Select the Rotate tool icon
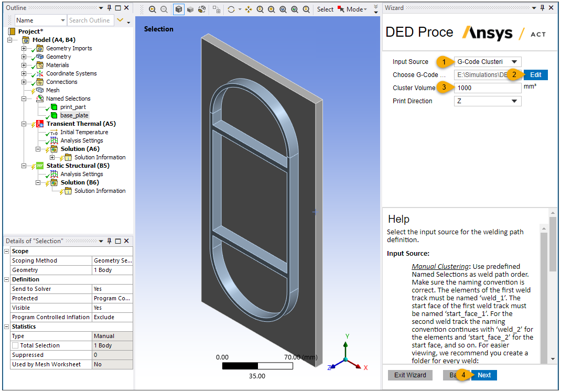 (x=231, y=9)
